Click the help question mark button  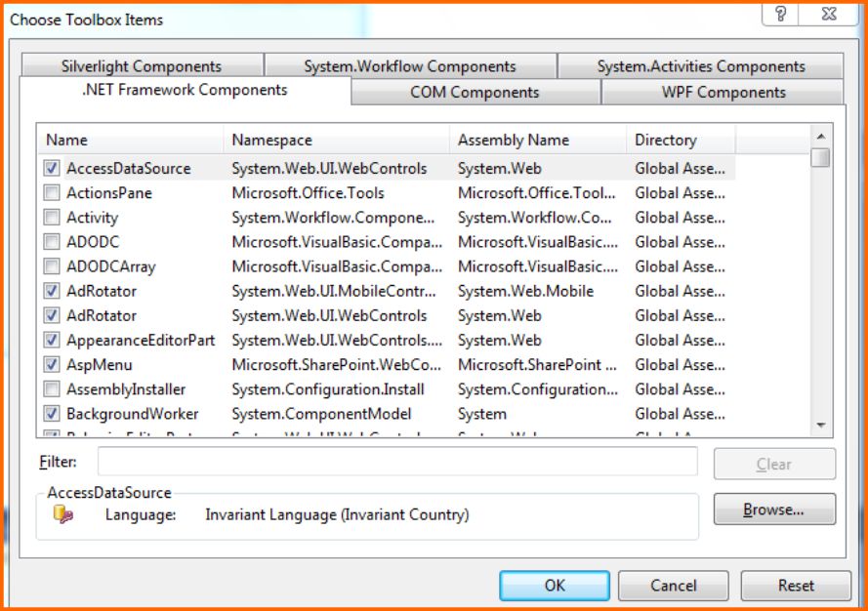(x=780, y=14)
